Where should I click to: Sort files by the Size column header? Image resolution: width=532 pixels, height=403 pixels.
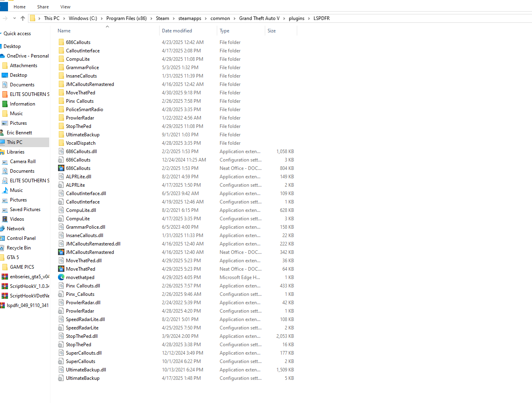pos(272,31)
